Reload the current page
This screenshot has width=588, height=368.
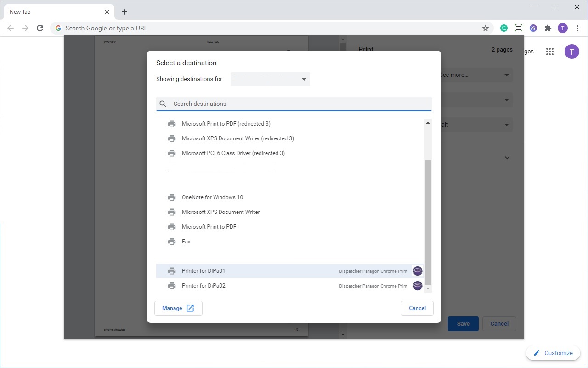(x=40, y=28)
